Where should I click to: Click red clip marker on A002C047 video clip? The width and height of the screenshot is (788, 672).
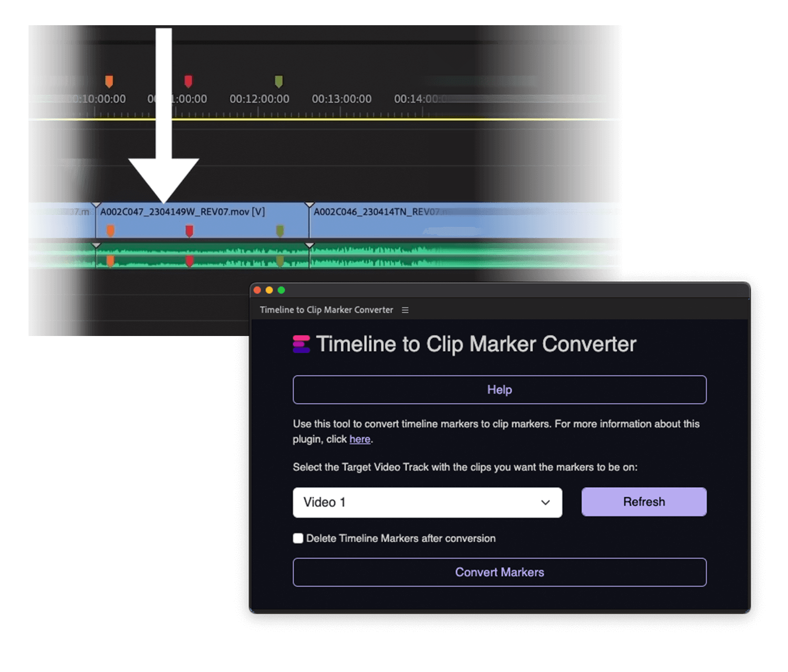tap(189, 230)
